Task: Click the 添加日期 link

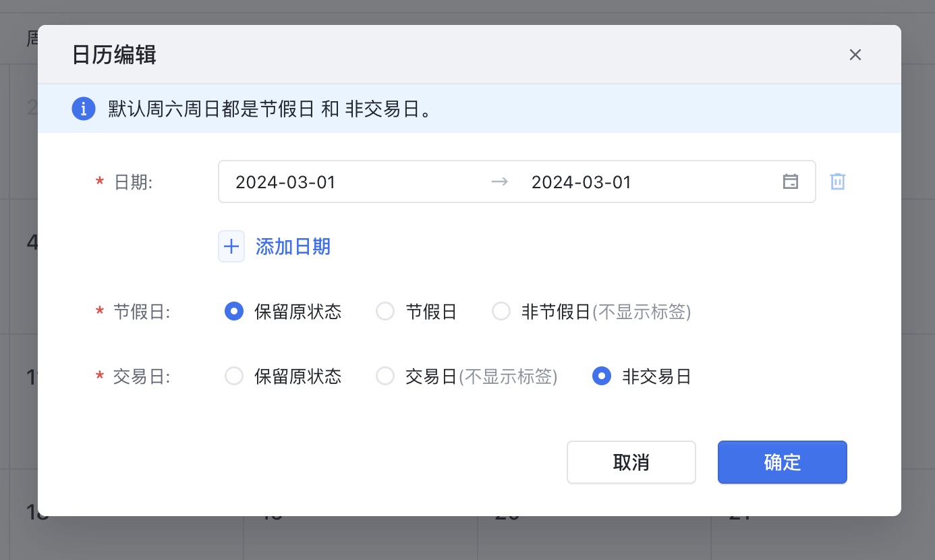Action: [293, 246]
